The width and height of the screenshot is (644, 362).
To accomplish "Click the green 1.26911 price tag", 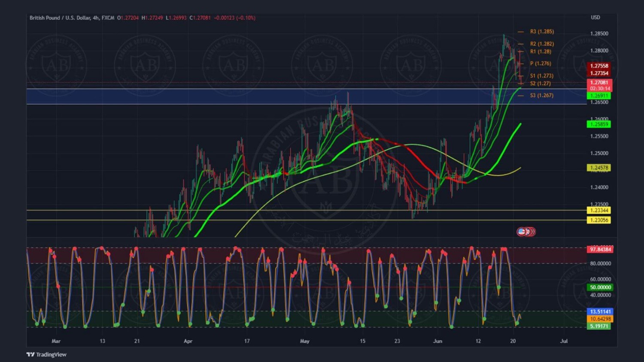I will click(599, 96).
